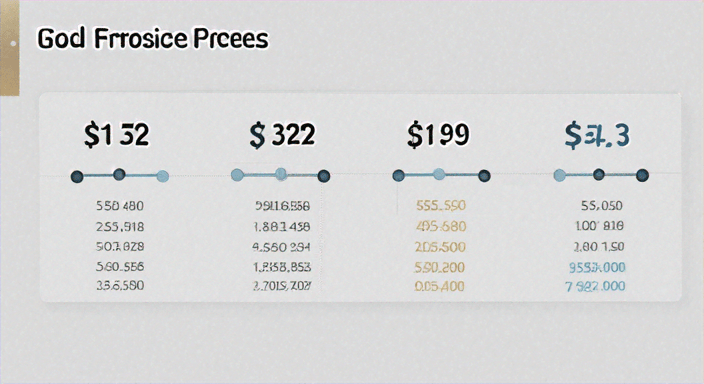The height and width of the screenshot is (384, 704).
Task: Click light blue left dot under $ 322
Action: tap(237, 175)
